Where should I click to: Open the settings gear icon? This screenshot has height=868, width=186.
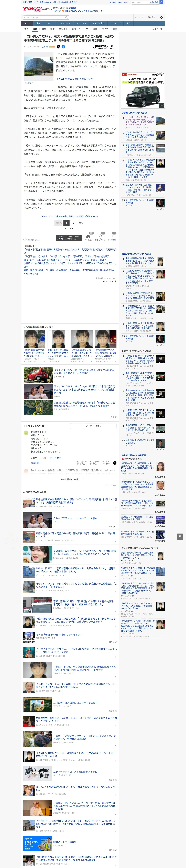(161, 18)
